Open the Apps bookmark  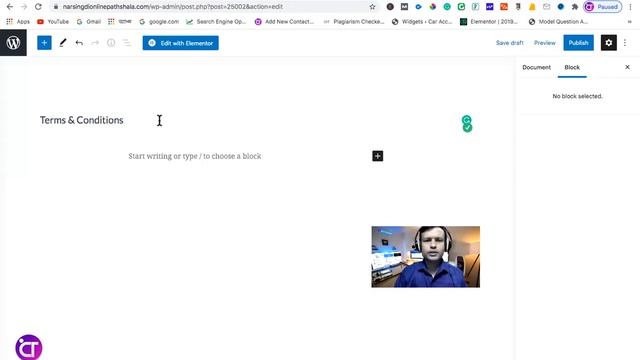(18, 22)
